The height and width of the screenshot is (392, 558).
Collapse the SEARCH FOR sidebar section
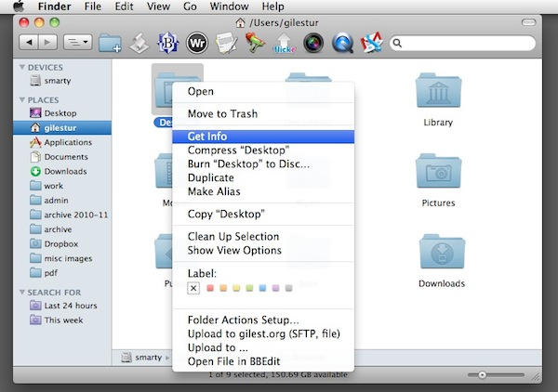[21, 293]
